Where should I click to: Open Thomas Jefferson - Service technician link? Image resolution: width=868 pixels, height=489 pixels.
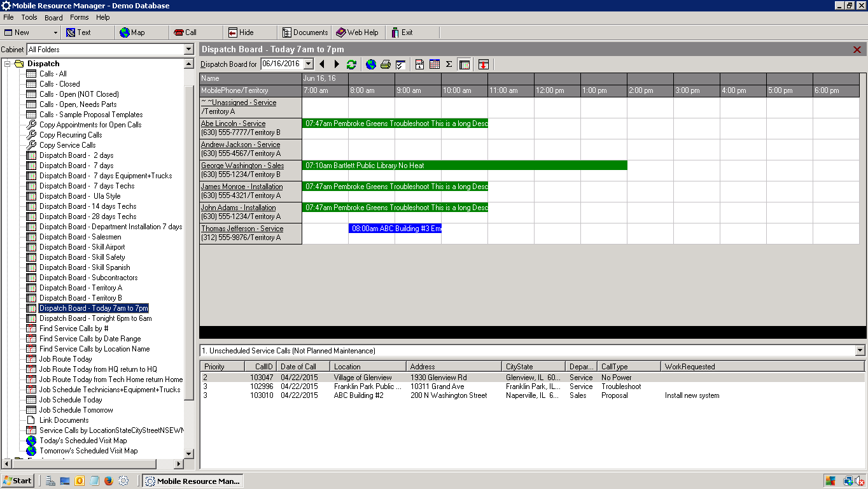pyautogui.click(x=242, y=229)
